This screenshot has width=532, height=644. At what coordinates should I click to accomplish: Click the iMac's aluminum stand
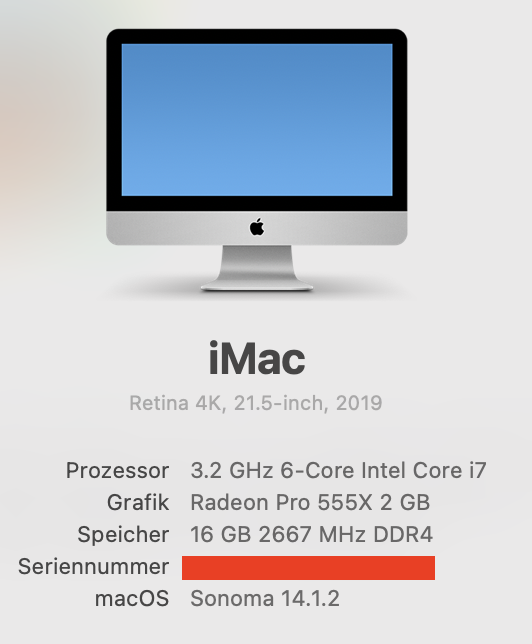[x=257, y=268]
